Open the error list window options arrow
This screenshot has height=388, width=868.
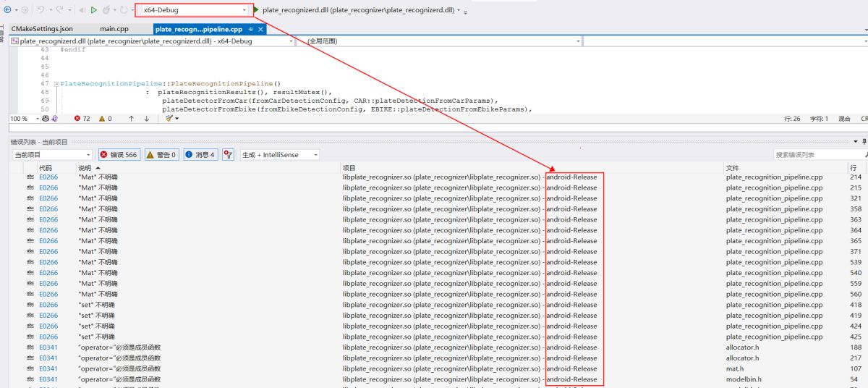[856, 142]
